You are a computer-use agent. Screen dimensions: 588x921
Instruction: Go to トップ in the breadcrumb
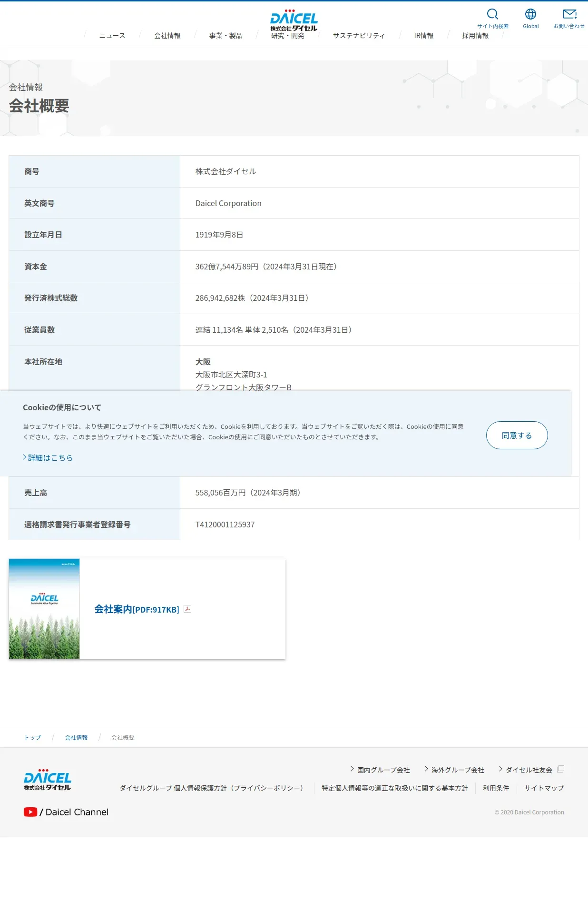tap(32, 738)
